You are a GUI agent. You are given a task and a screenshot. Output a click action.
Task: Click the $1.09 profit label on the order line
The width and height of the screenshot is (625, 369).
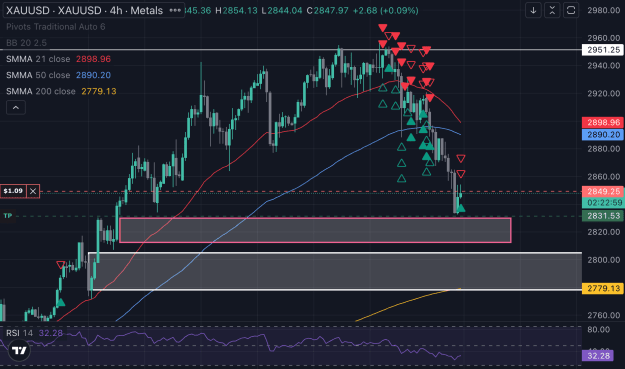(x=13, y=191)
